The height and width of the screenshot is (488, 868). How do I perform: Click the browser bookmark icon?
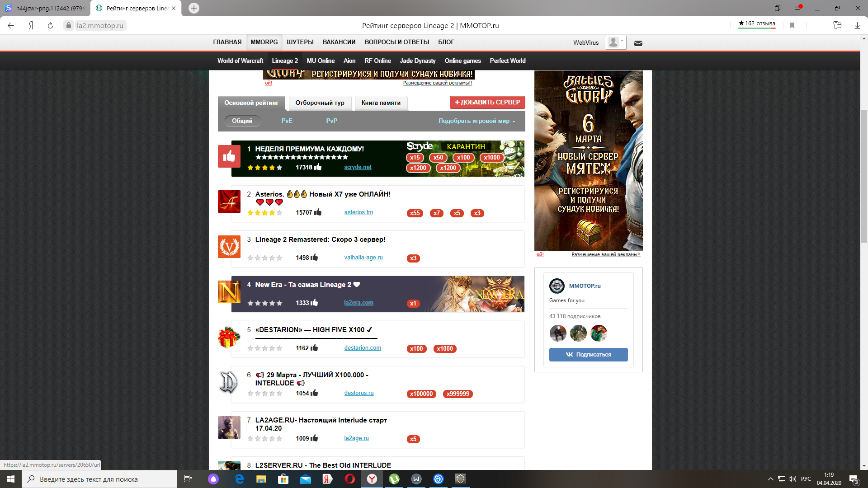click(792, 26)
